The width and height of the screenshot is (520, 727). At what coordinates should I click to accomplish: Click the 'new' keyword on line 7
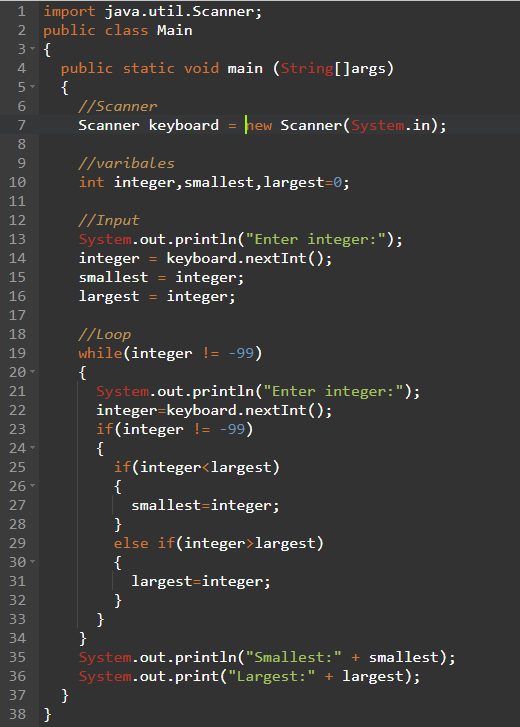click(x=259, y=126)
